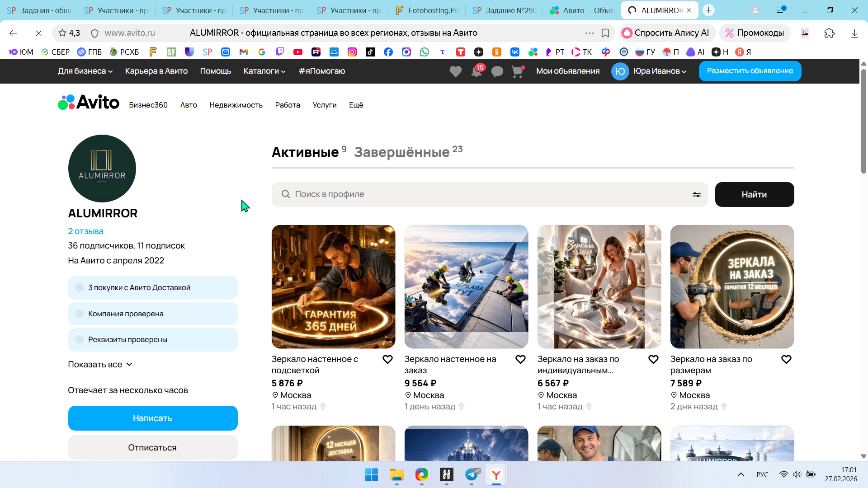Viewport: 868px width, 488px height.
Task: Favorite the 5 876 ₽ mirror listing
Action: click(387, 360)
